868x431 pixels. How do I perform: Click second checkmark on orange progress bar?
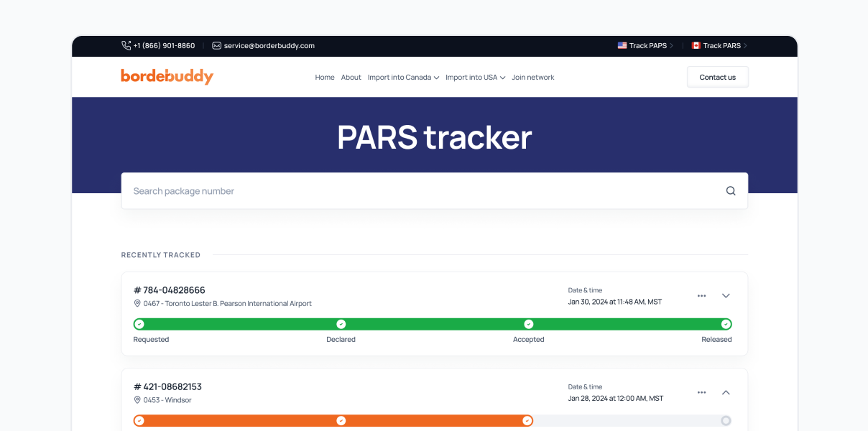tap(341, 421)
